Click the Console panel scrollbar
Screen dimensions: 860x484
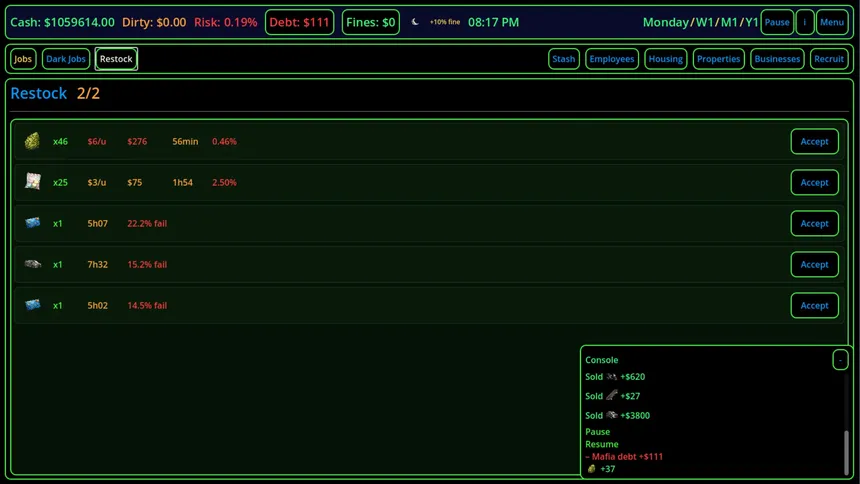(846, 450)
